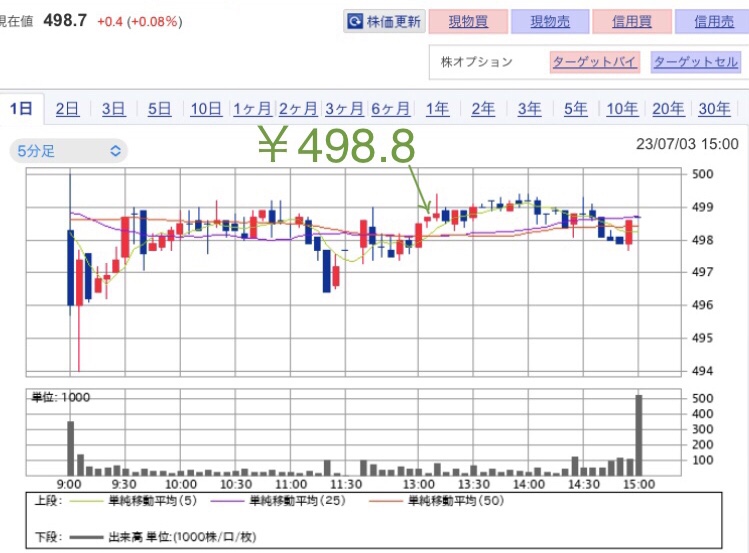The image size is (749, 553).
Task: Switch to the 5年 chart tab
Action: [576, 109]
